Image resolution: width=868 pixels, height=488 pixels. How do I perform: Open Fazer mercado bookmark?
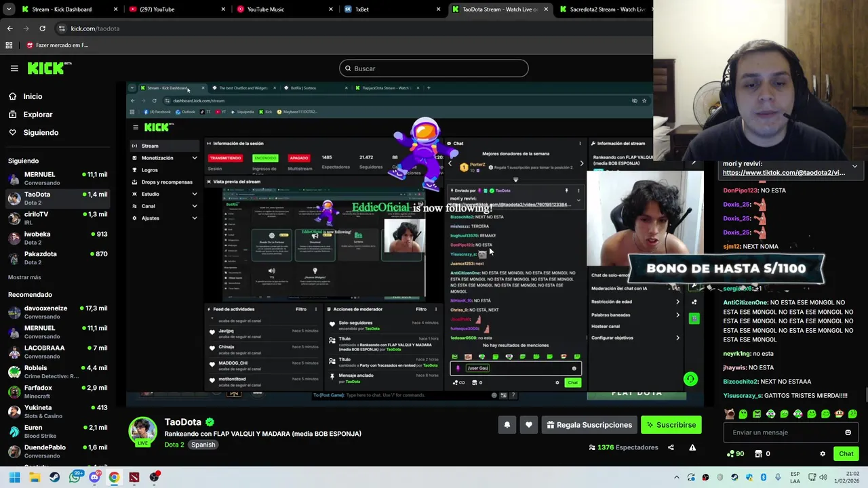(x=57, y=45)
